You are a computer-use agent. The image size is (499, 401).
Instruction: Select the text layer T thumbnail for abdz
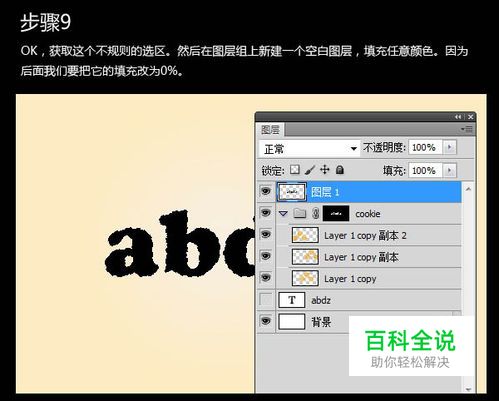(x=292, y=300)
